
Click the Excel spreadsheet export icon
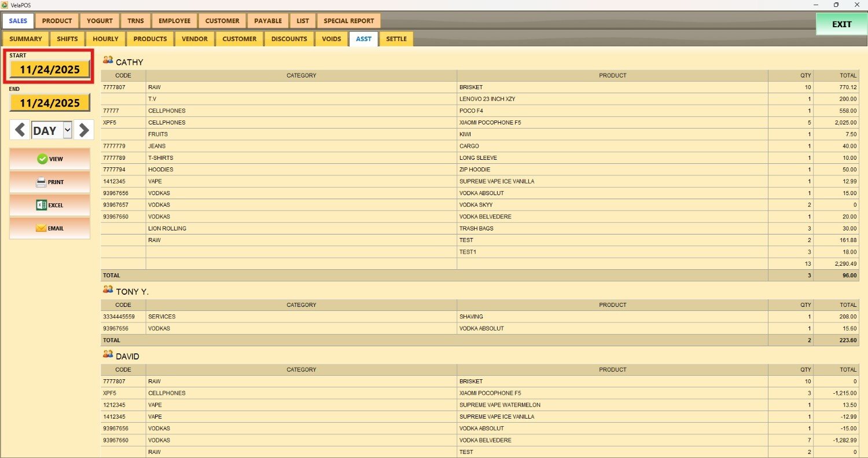41,205
